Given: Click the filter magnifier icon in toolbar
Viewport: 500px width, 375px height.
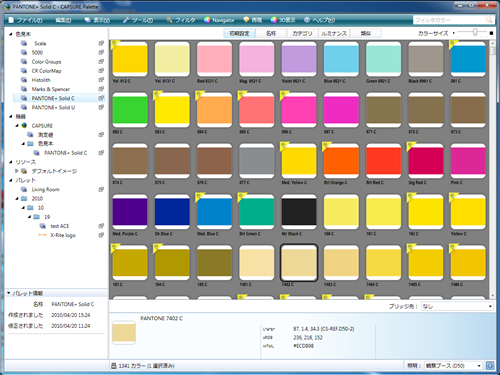Looking at the screenshot, I should [x=169, y=20].
